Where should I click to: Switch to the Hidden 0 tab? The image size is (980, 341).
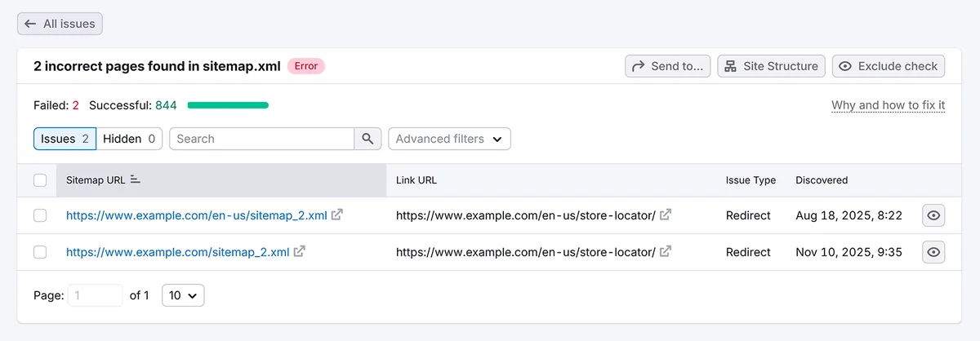(129, 139)
